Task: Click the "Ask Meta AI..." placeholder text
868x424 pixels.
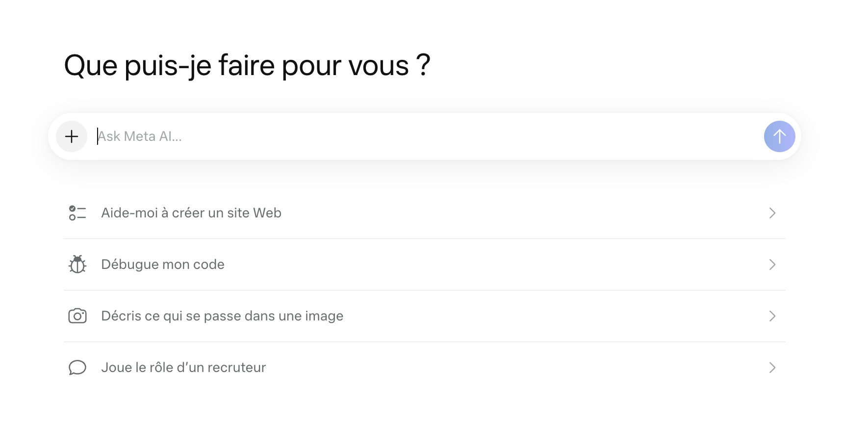Action: 140,136
